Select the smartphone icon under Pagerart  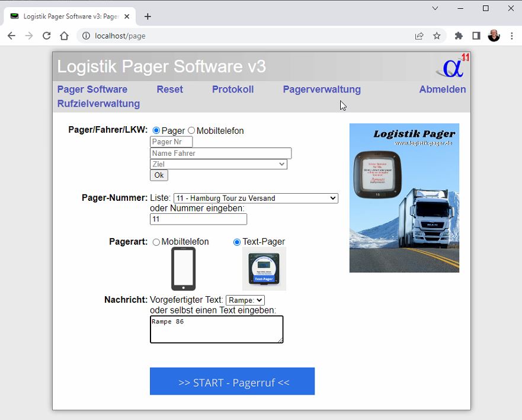click(184, 268)
